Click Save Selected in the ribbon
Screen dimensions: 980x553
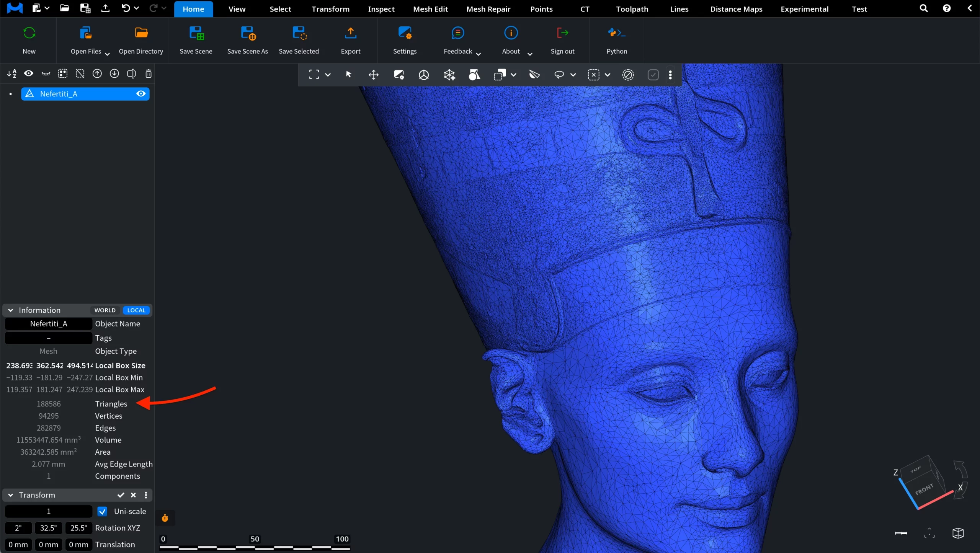(x=299, y=40)
